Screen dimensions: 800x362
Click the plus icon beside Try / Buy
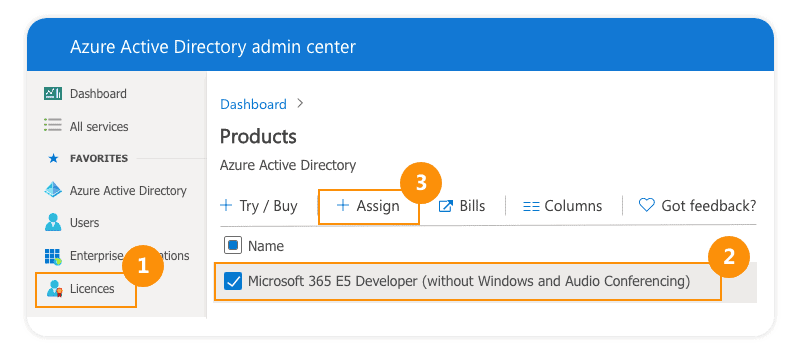[x=226, y=205]
